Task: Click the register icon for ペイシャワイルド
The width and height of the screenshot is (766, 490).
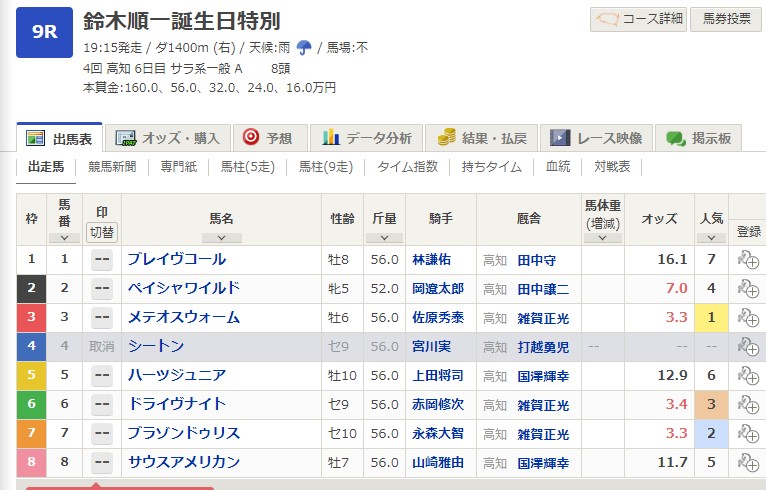Action: pos(748,288)
